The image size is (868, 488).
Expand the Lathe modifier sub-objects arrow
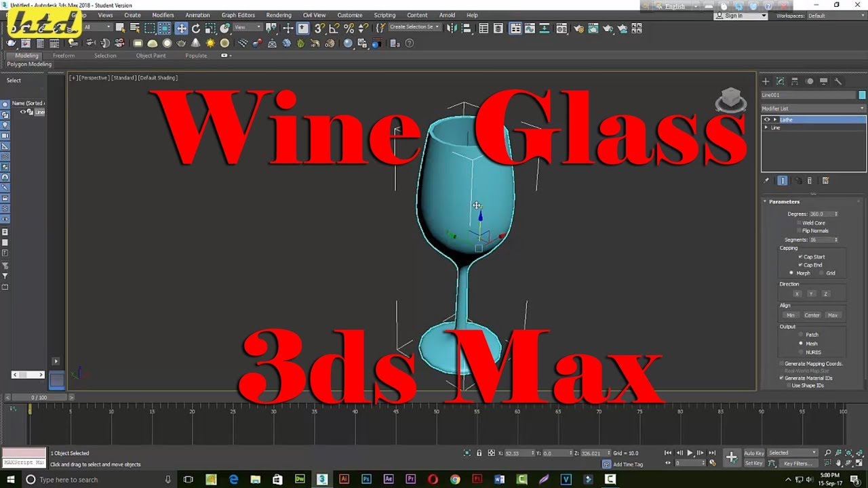(x=775, y=119)
